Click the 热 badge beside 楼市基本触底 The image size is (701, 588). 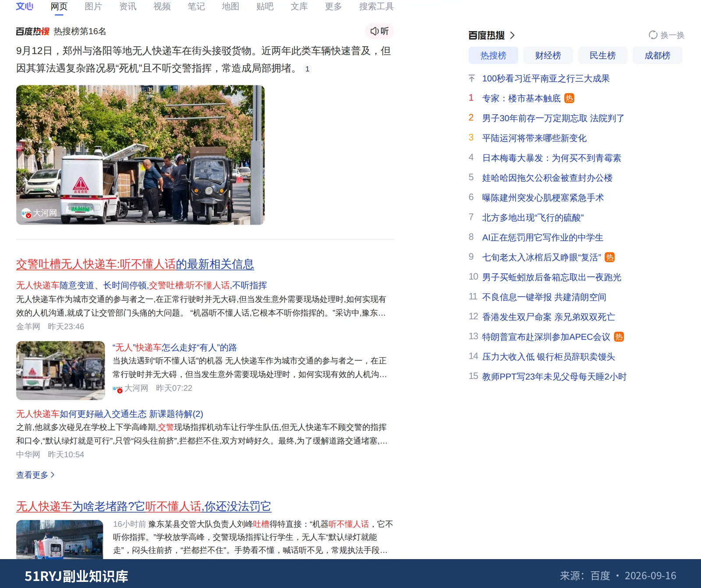click(x=569, y=98)
